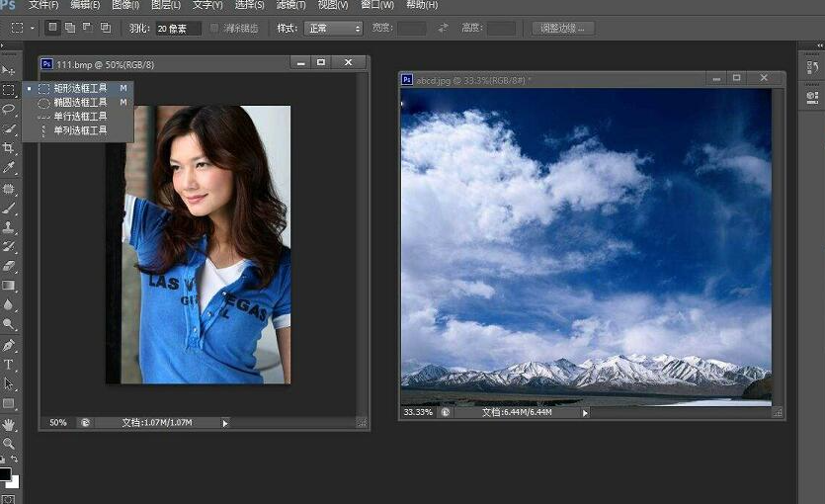This screenshot has width=825, height=504.
Task: Enable 'Subtract from selection' mode button
Action: pos(87,28)
